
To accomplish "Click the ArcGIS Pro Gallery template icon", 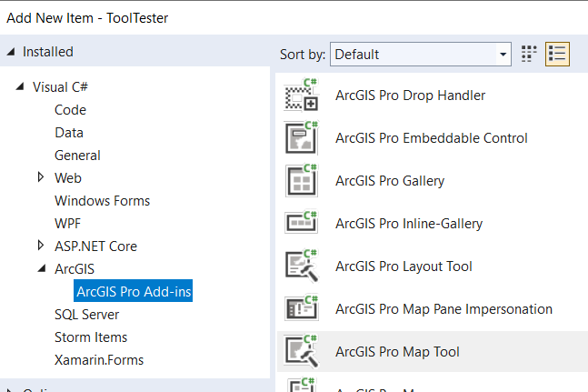I will pos(302,181).
